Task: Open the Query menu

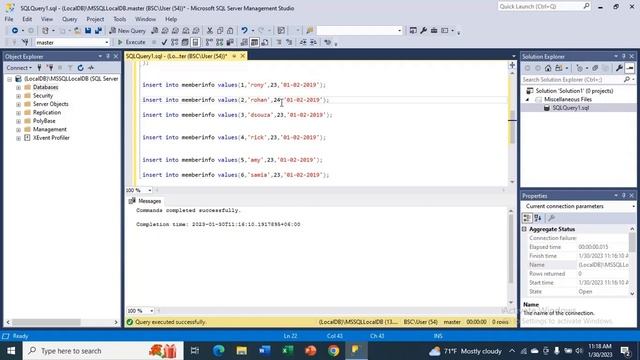Action: [69, 19]
